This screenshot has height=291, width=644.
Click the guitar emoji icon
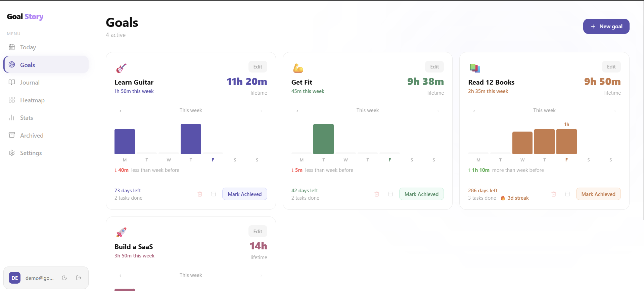click(x=121, y=68)
